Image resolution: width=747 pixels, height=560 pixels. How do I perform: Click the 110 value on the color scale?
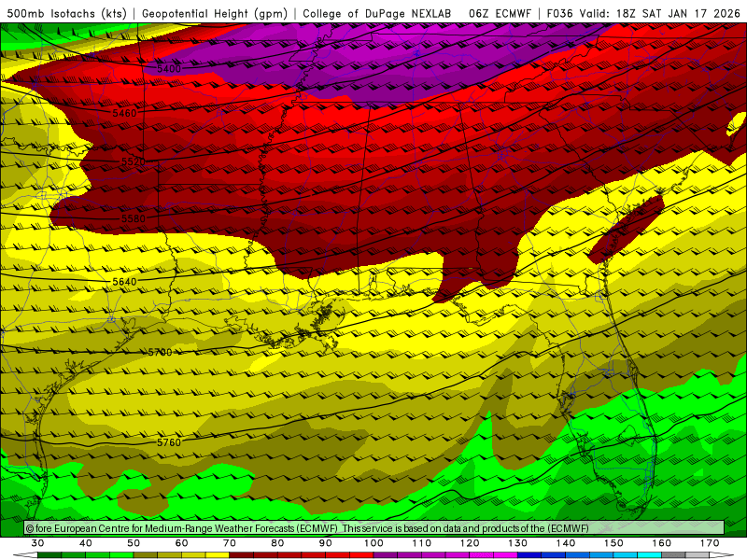click(x=422, y=543)
